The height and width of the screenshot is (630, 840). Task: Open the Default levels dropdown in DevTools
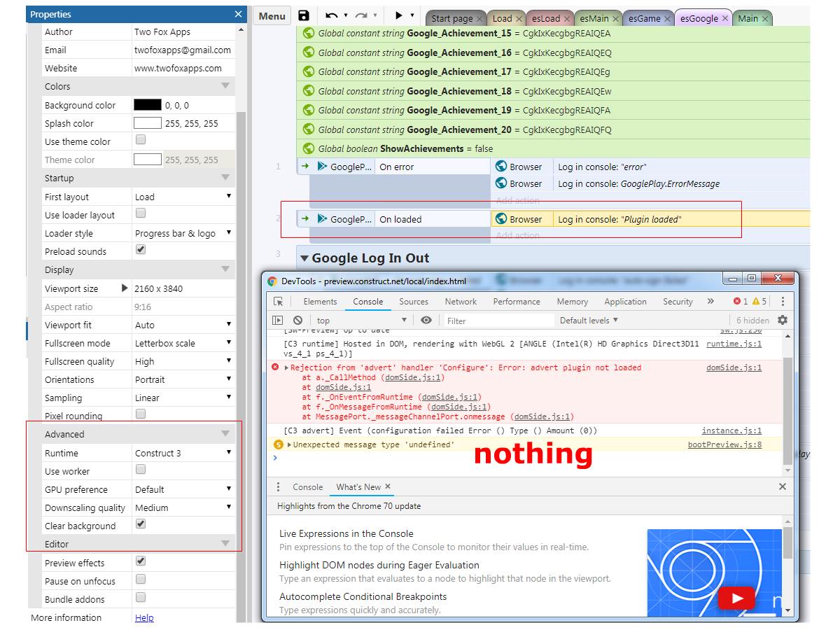coord(589,321)
